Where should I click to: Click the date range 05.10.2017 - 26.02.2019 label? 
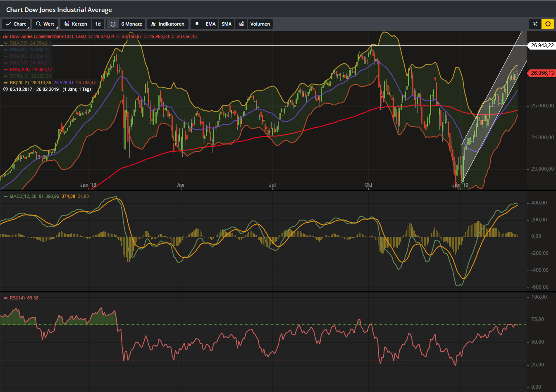34,89
